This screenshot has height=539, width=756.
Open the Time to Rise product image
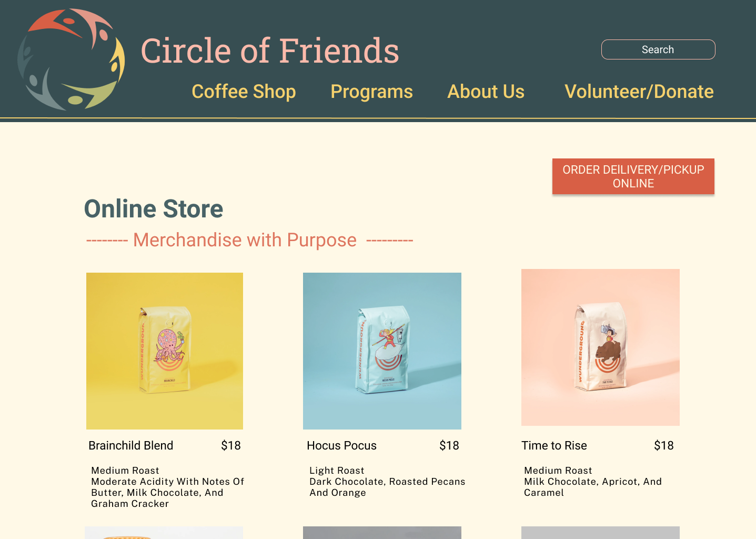tap(600, 347)
